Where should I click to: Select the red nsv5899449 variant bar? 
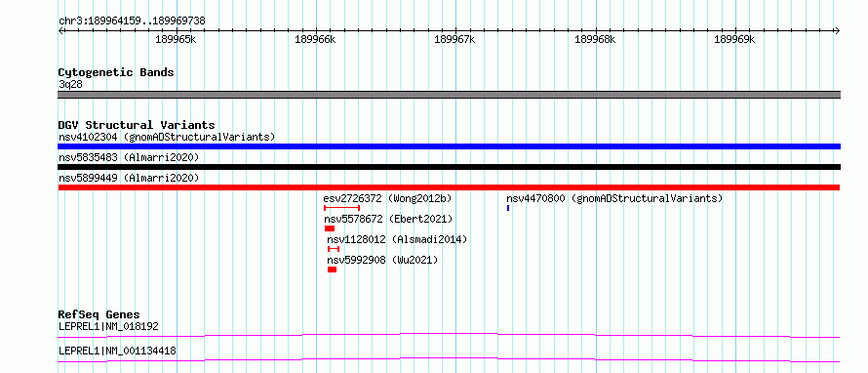(x=449, y=187)
